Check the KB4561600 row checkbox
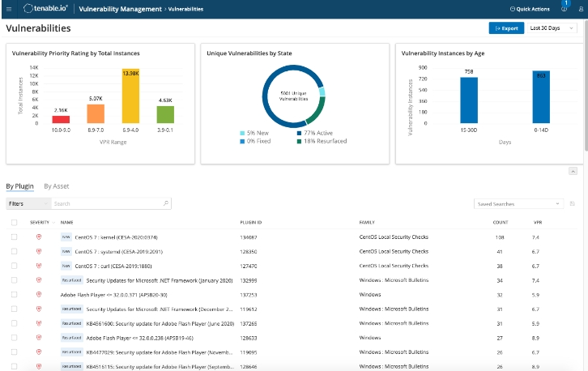Image resolution: width=588 pixels, height=371 pixels. pyautogui.click(x=15, y=323)
